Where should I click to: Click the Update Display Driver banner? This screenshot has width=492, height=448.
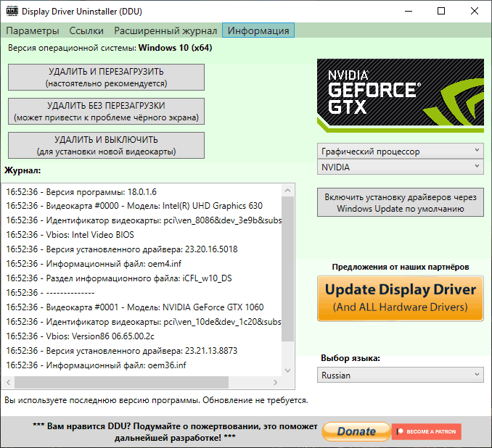(400, 297)
